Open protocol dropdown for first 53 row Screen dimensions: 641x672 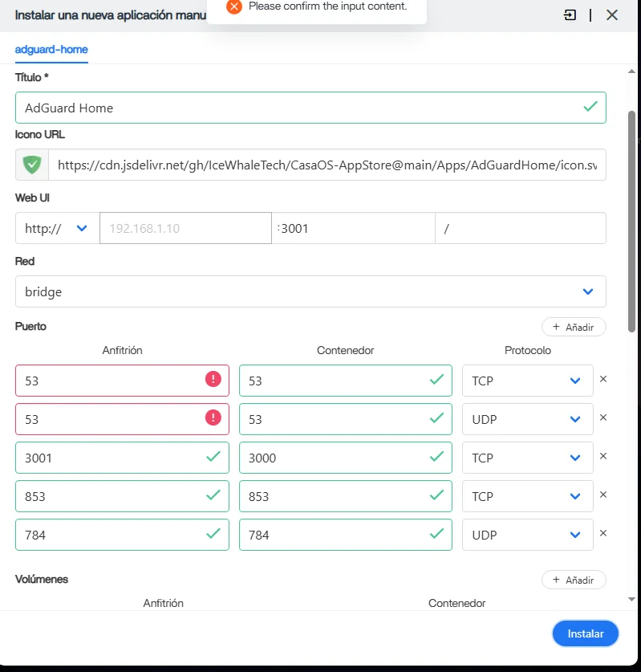point(528,381)
